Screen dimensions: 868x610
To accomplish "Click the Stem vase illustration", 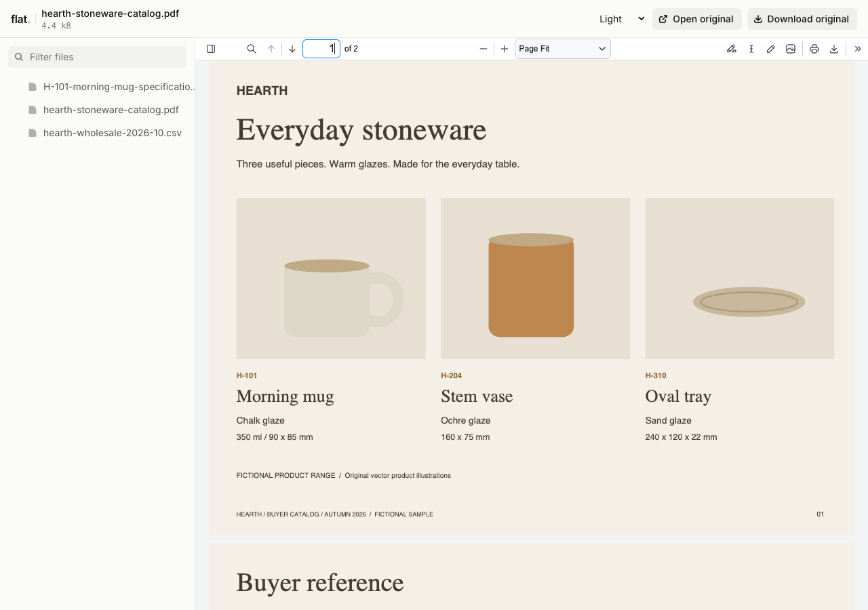I will 535,279.
